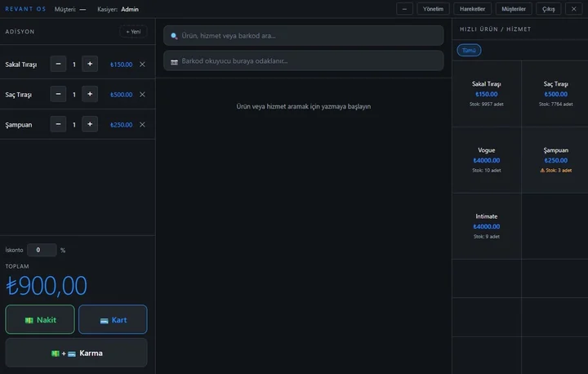
Task: Create a new bill with + Yeni
Action: [133, 32]
